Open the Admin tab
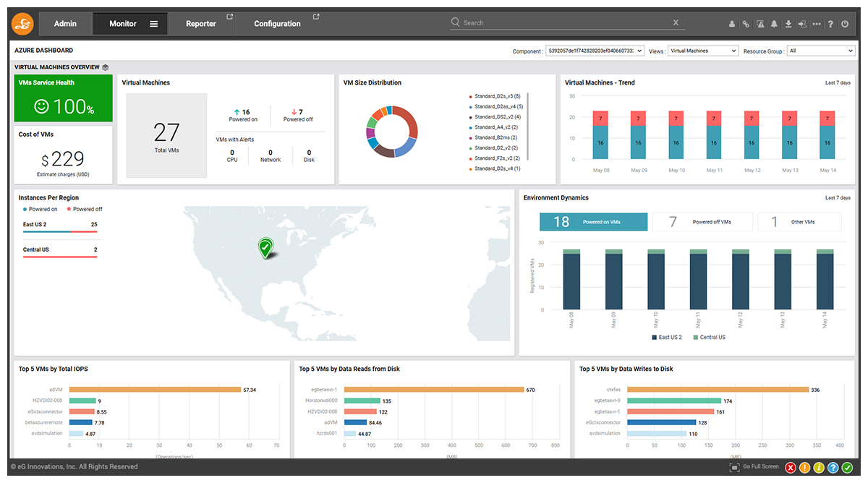This screenshot has width=868, height=483. point(66,24)
